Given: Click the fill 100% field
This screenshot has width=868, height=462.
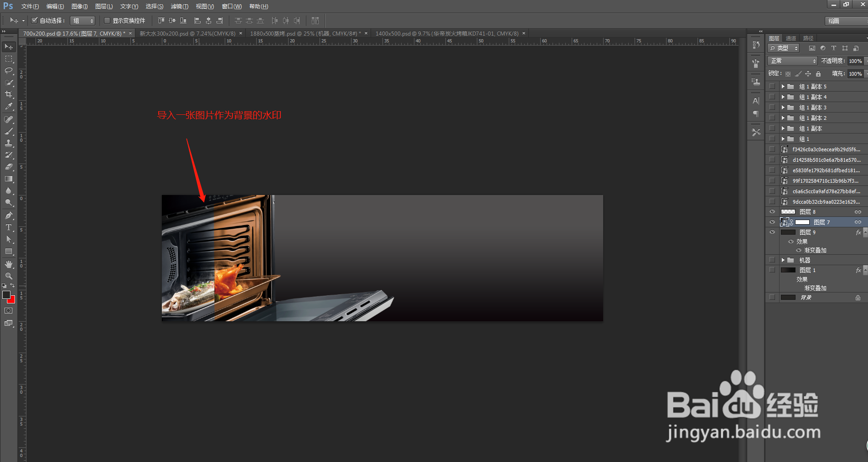Looking at the screenshot, I should click(855, 74).
